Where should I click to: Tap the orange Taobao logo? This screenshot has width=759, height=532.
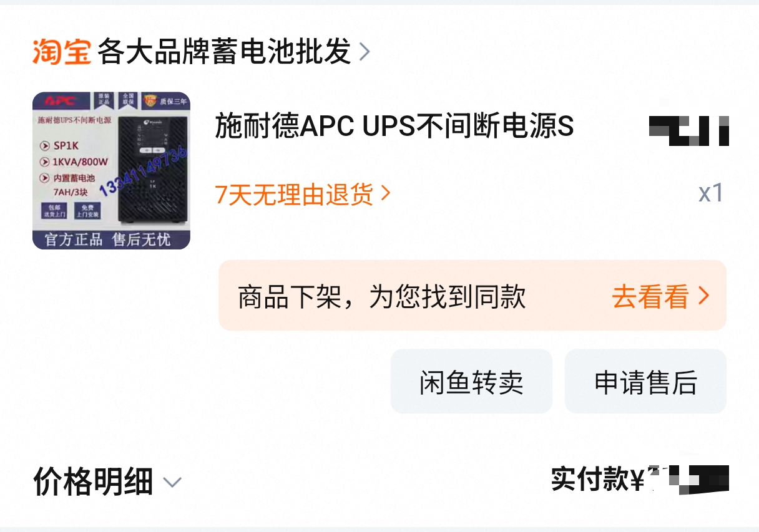tap(62, 52)
